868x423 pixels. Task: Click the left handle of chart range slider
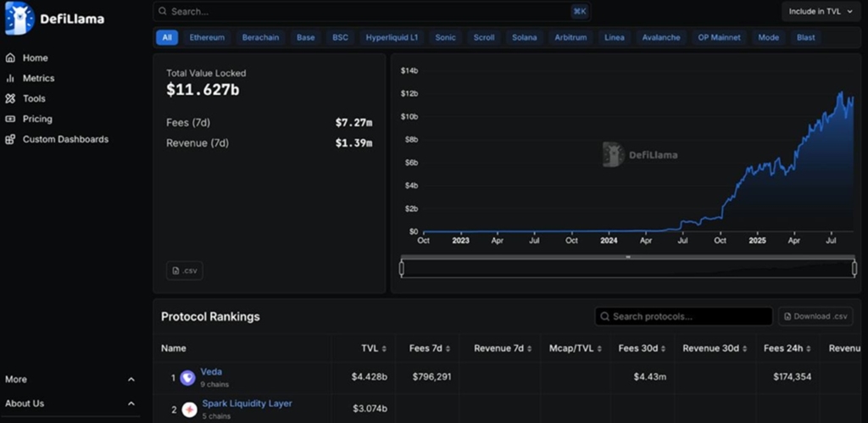[402, 269]
